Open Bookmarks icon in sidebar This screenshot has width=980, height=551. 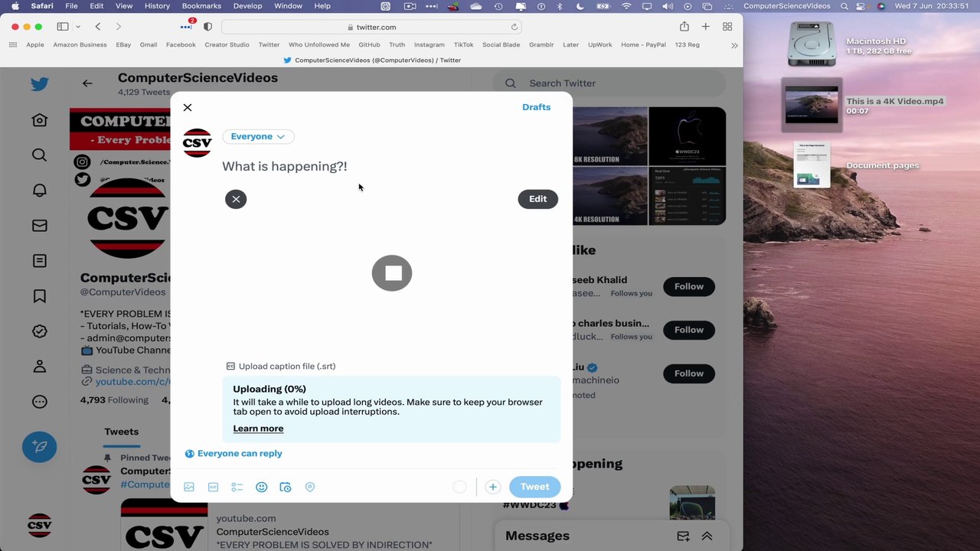(40, 296)
